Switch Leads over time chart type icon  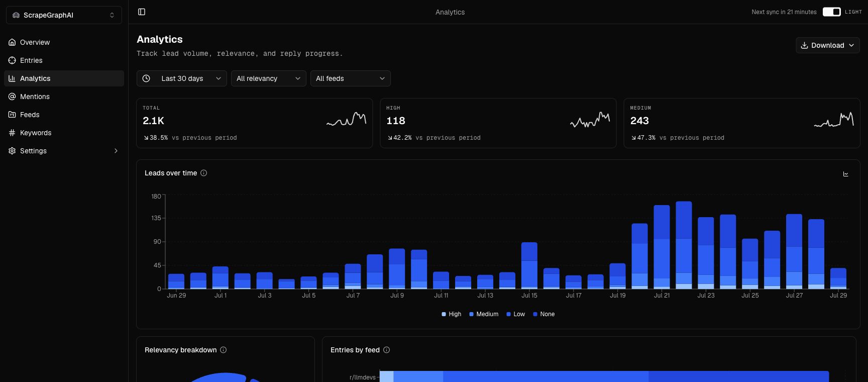846,174
